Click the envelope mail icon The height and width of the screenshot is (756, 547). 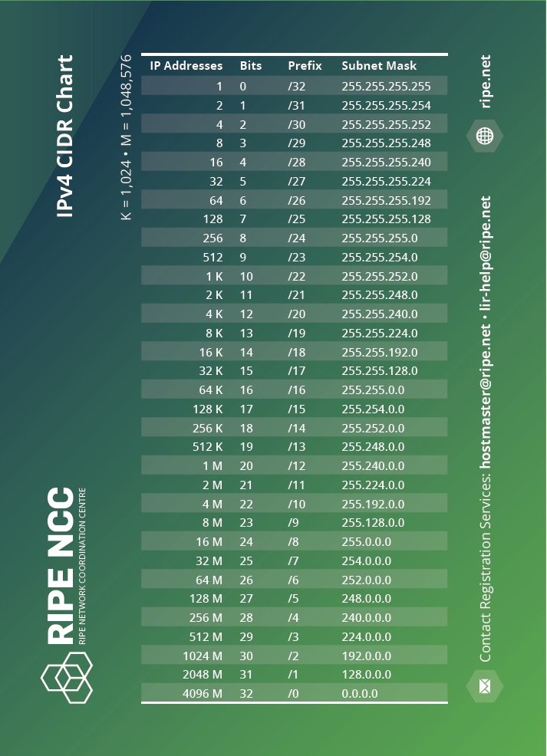coord(484,686)
